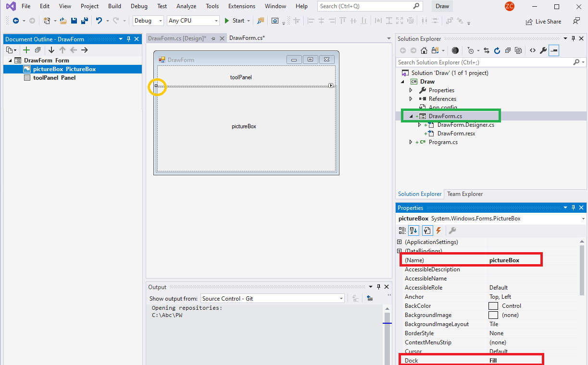This screenshot has height=365, width=588.
Task: Expand the Program.cs node in Solution Explorer
Action: (x=411, y=142)
